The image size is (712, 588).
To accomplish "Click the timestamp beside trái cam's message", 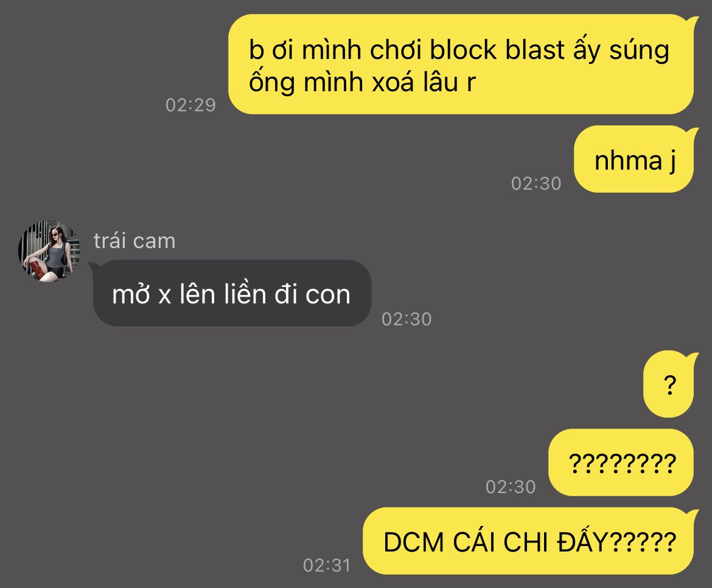I will coord(407,319).
